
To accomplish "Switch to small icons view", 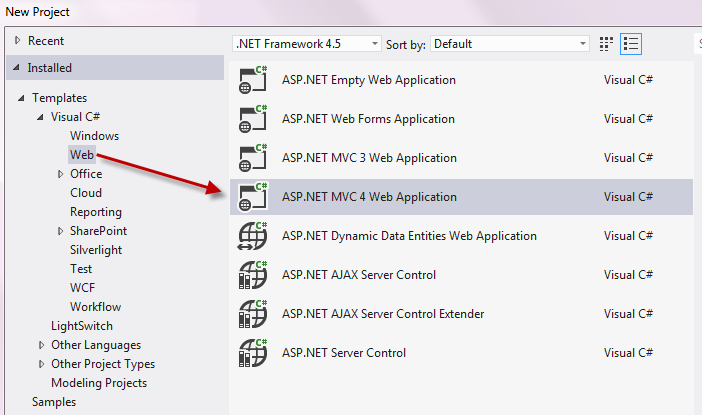I will click(606, 44).
